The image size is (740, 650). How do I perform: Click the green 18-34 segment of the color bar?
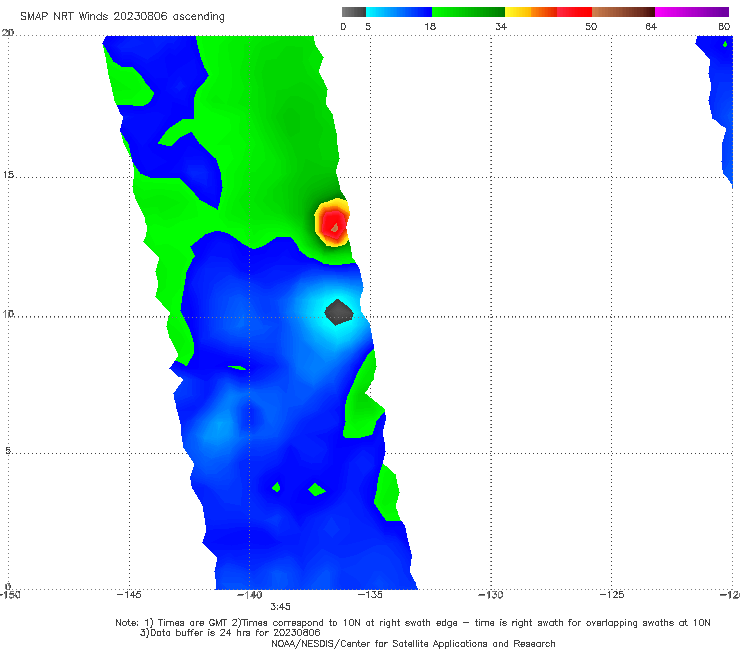tap(468, 12)
